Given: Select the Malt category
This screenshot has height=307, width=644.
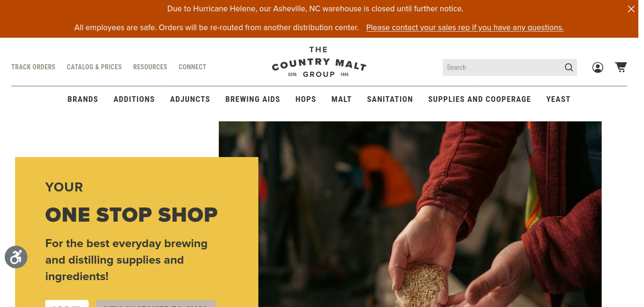Looking at the screenshot, I should coord(341,99).
